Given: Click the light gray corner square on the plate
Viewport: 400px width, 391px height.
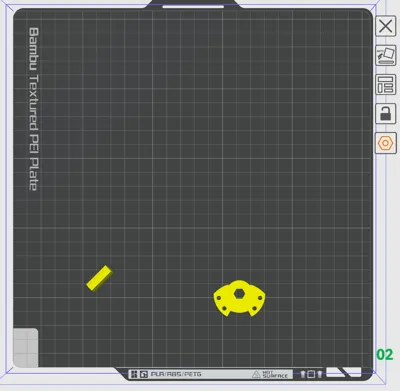Looking at the screenshot, I should (26, 348).
